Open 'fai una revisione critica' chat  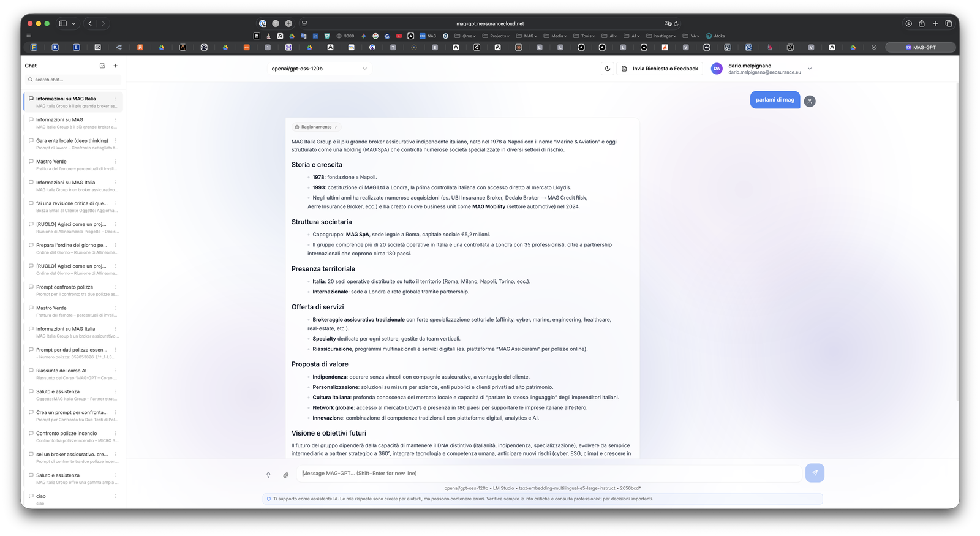click(73, 207)
